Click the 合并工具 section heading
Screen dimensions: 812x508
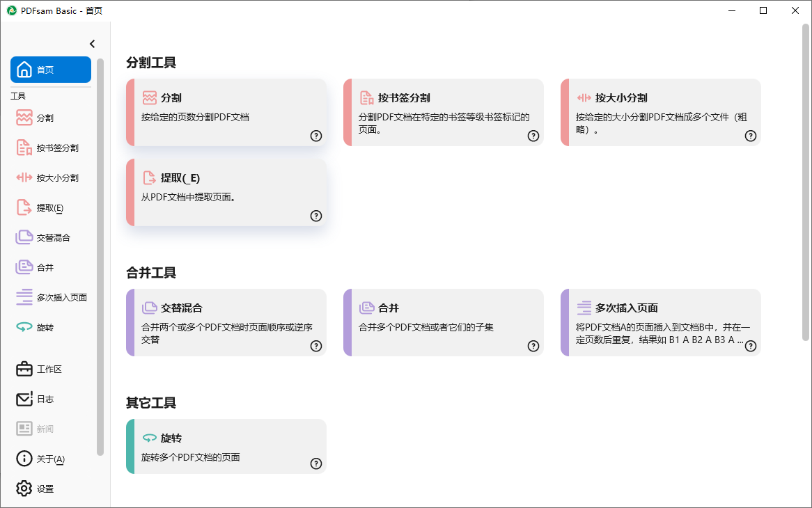click(151, 273)
